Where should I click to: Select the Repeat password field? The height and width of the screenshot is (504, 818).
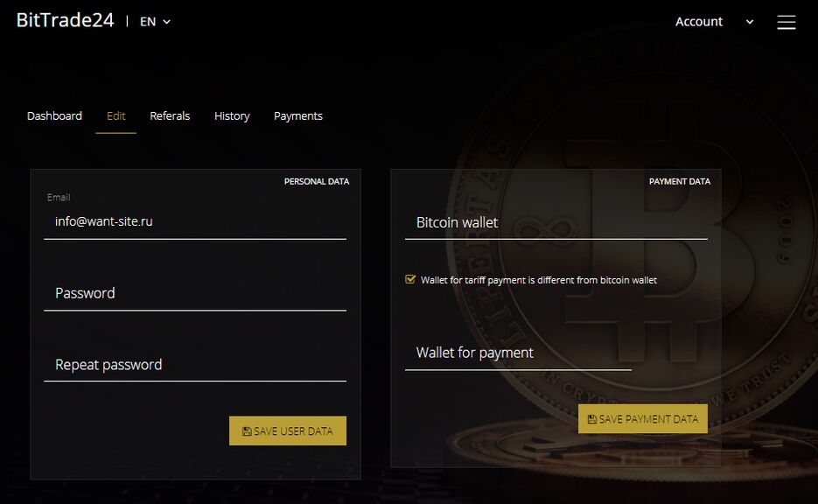coord(195,365)
